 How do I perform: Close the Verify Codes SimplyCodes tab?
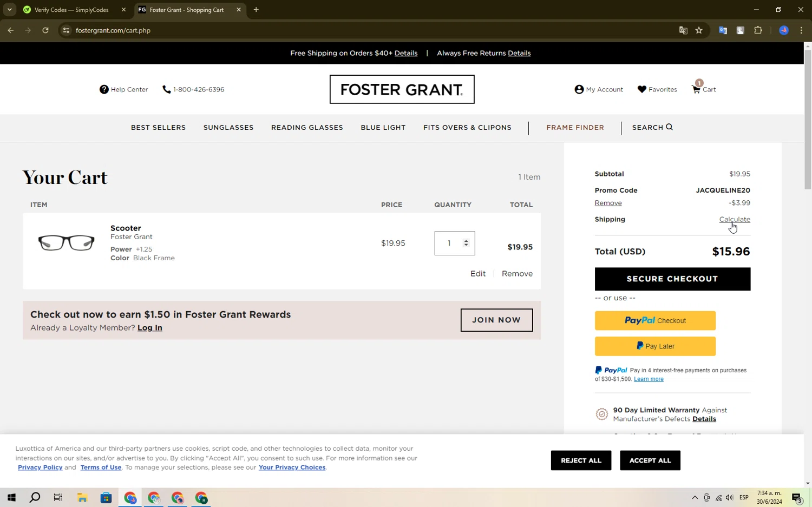123,10
